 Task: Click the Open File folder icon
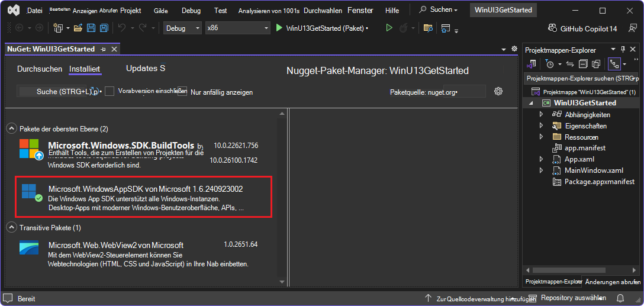(78, 28)
